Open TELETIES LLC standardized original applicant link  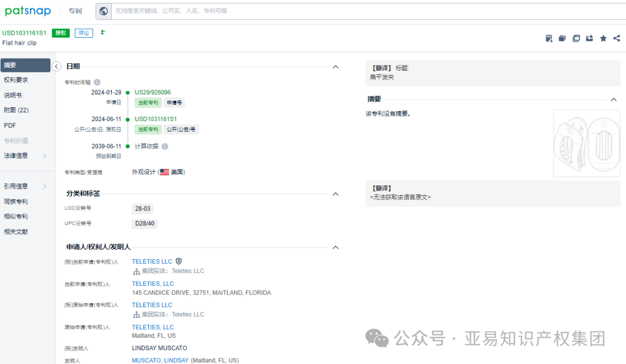click(152, 305)
